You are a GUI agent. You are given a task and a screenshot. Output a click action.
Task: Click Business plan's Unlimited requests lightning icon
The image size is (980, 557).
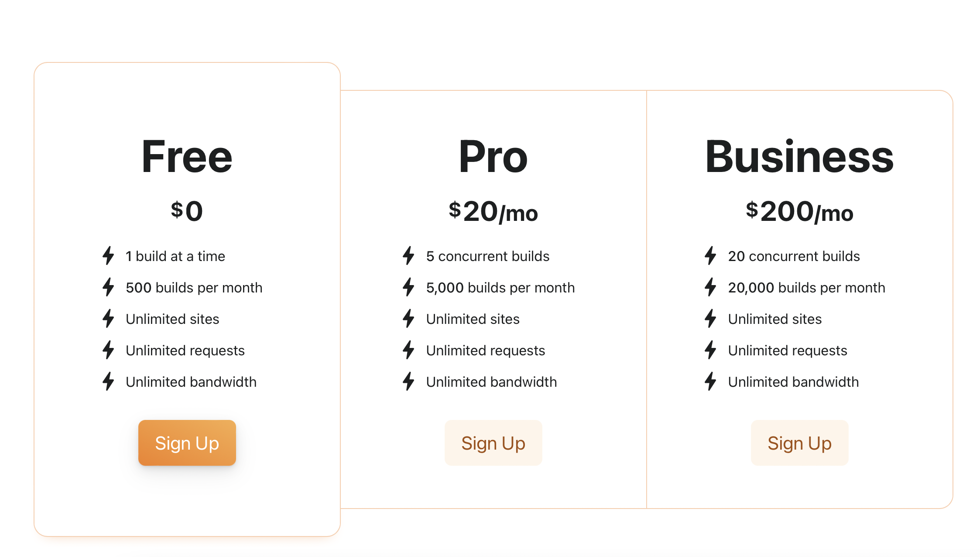tap(710, 350)
